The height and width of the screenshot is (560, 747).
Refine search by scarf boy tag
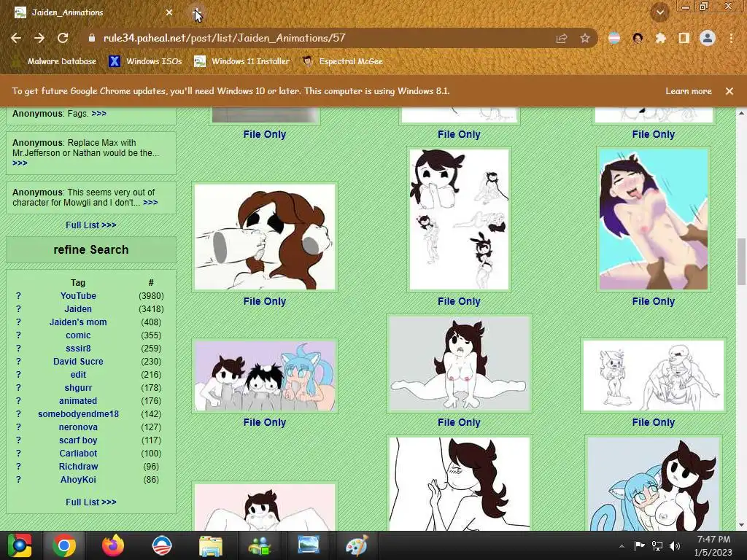[78, 440]
